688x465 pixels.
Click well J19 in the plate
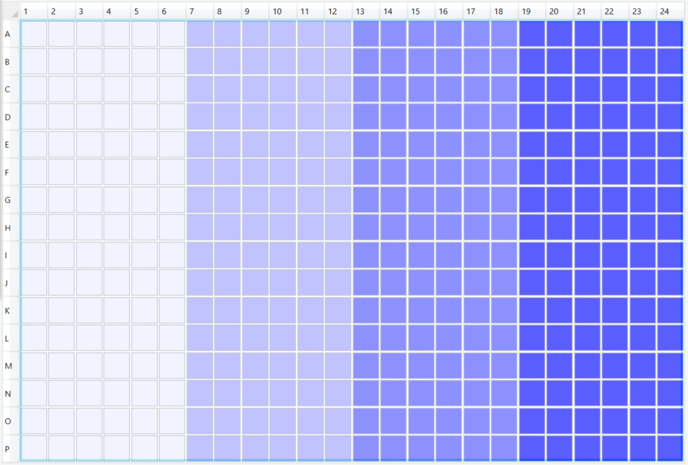532,283
